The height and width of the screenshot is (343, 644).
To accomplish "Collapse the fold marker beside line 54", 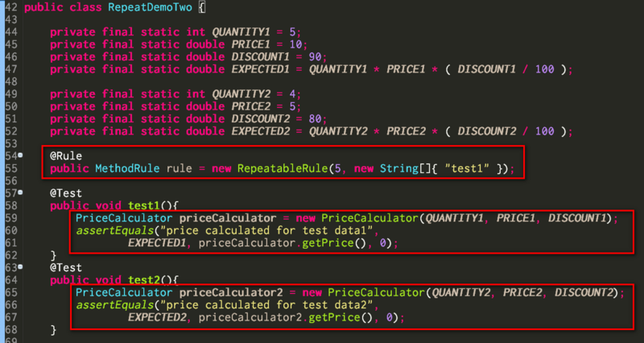I will pyautogui.click(x=20, y=155).
